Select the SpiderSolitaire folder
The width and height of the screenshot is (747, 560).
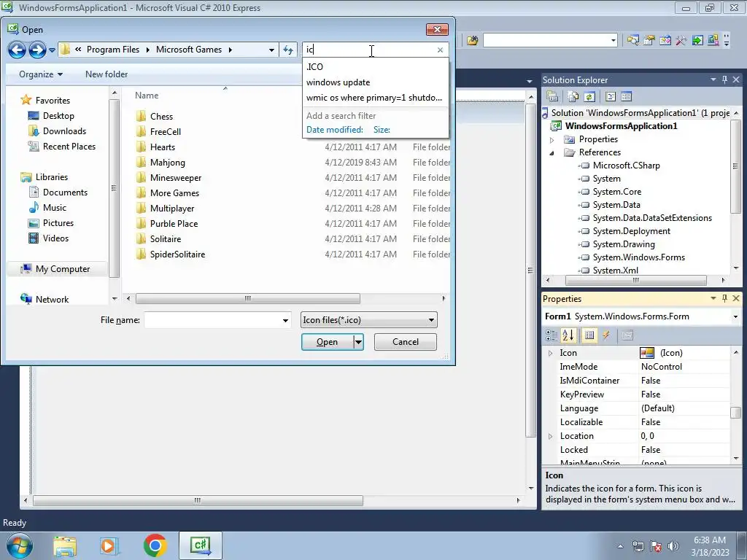[x=177, y=254]
